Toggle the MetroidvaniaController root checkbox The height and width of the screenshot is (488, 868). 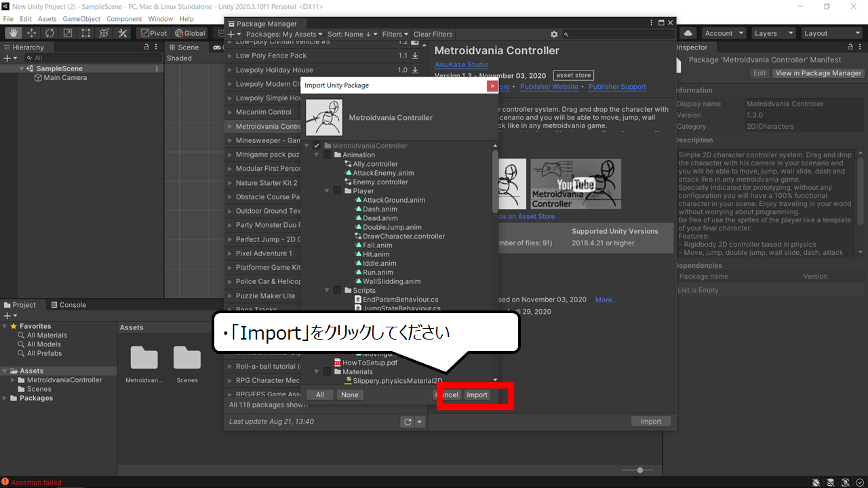point(317,146)
